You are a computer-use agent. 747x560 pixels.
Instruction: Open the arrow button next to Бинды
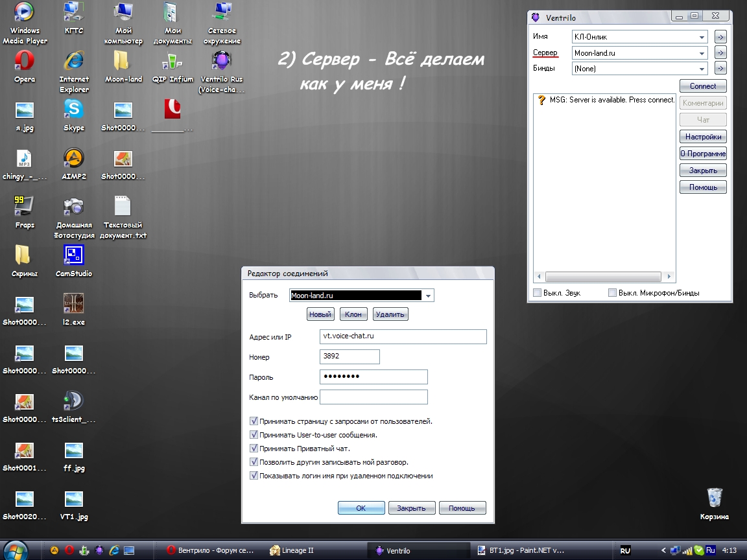tap(720, 69)
